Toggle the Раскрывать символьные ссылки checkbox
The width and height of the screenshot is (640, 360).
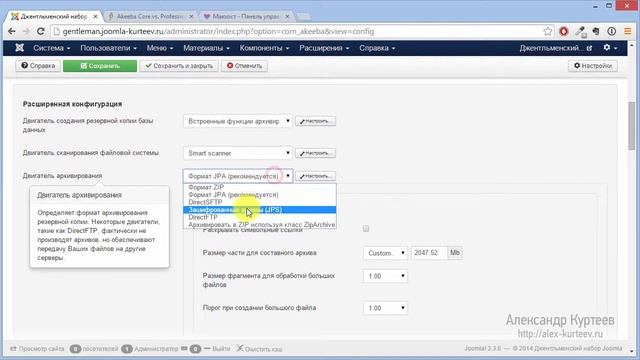tap(366, 229)
